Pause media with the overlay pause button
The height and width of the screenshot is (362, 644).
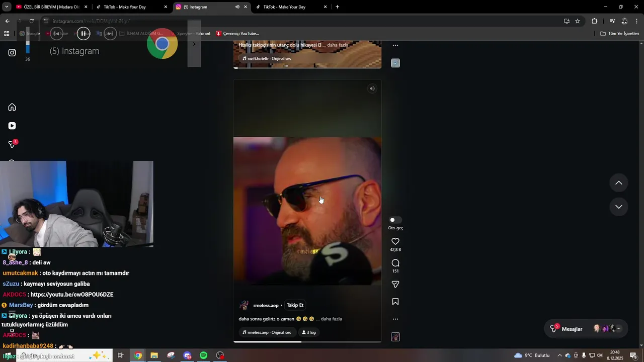point(84,34)
